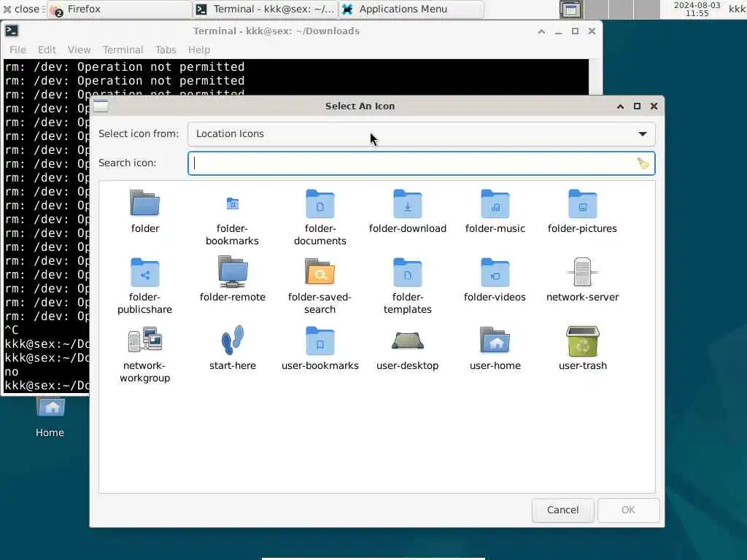
Task: Open the clock showing 2024-08-03
Action: click(697, 9)
